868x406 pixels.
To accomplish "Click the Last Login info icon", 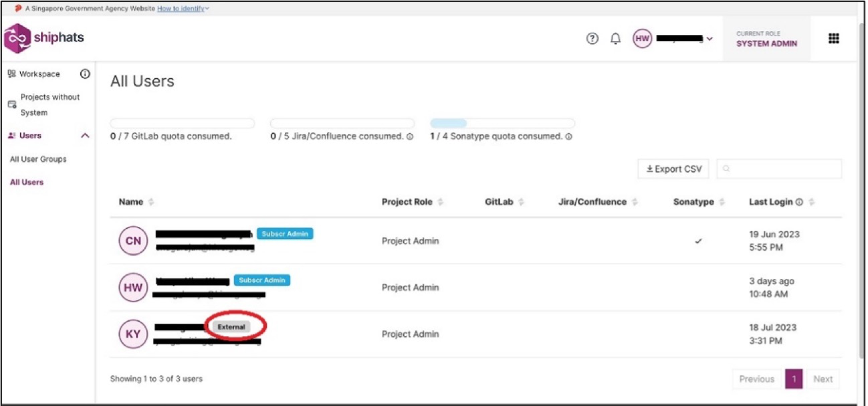I will [x=799, y=202].
